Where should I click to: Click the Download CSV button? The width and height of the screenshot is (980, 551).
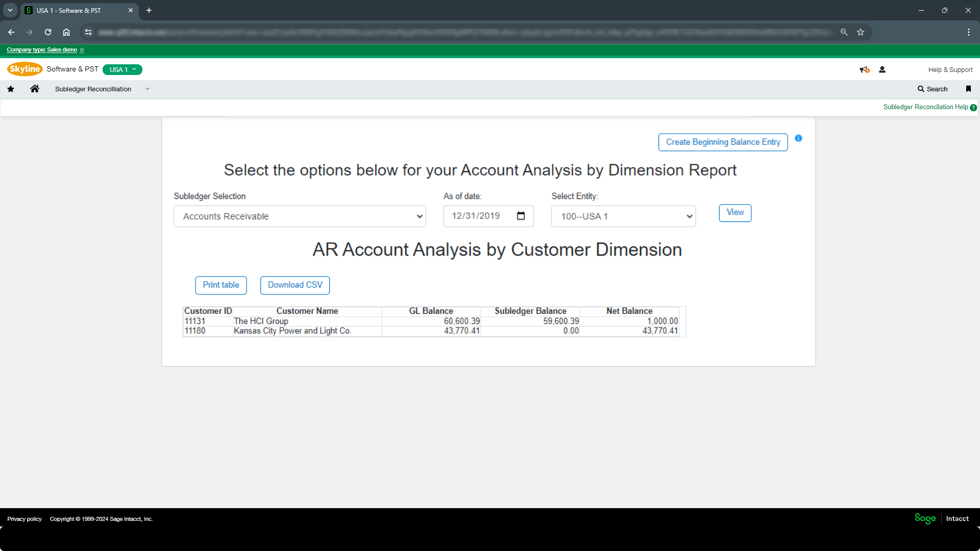point(295,285)
